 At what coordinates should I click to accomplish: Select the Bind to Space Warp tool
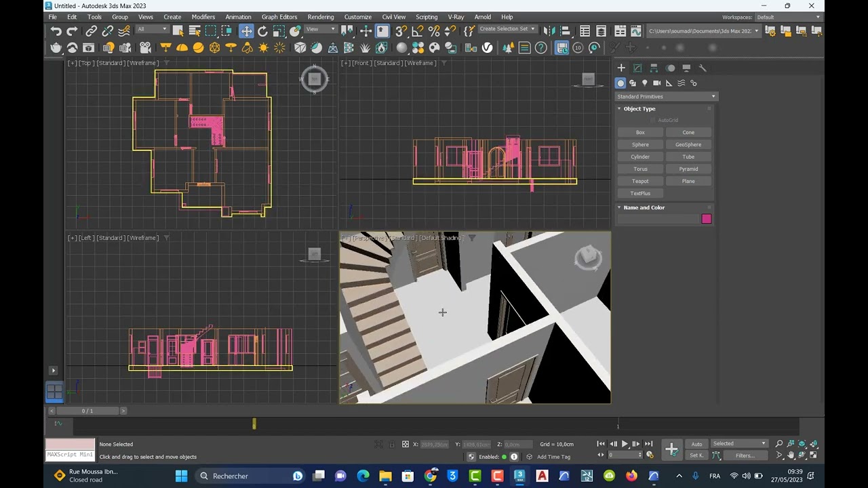click(x=124, y=31)
